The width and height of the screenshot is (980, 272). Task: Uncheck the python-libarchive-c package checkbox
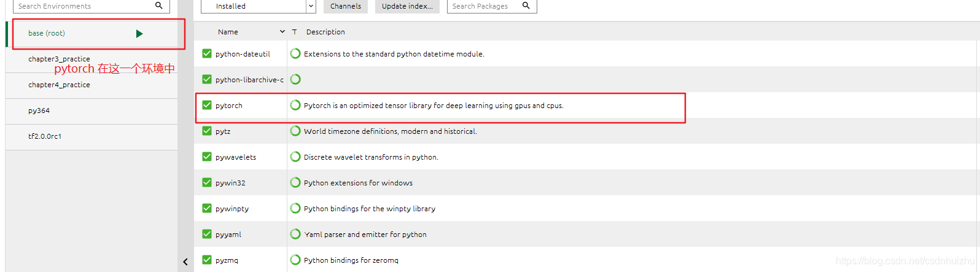207,79
